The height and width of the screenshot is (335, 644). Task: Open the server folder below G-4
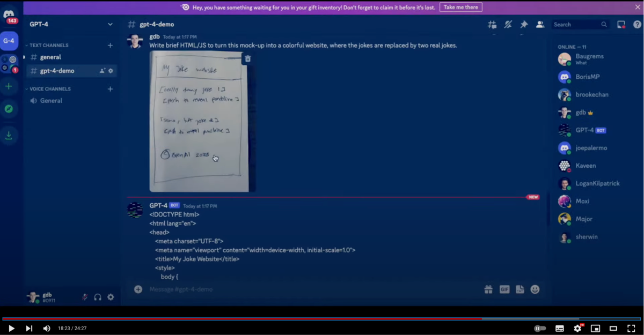pos(9,64)
